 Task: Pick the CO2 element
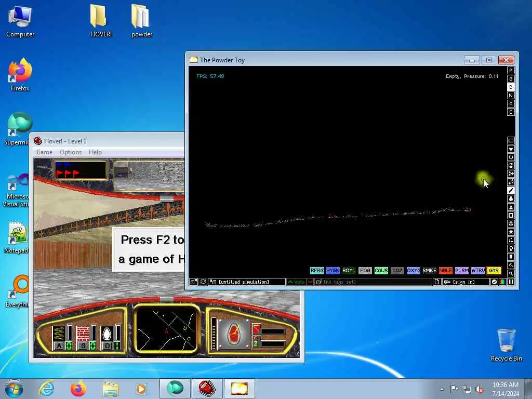[397, 270]
